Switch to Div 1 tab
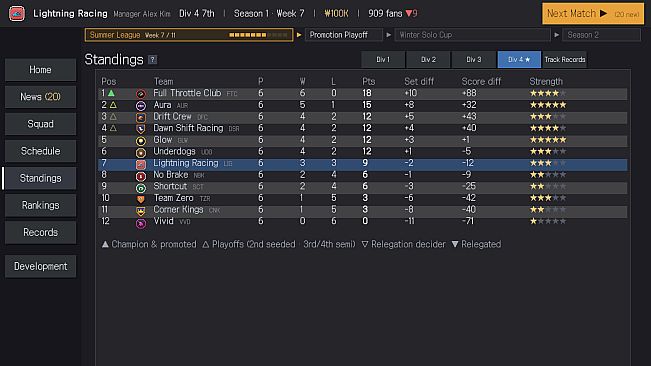 click(383, 59)
